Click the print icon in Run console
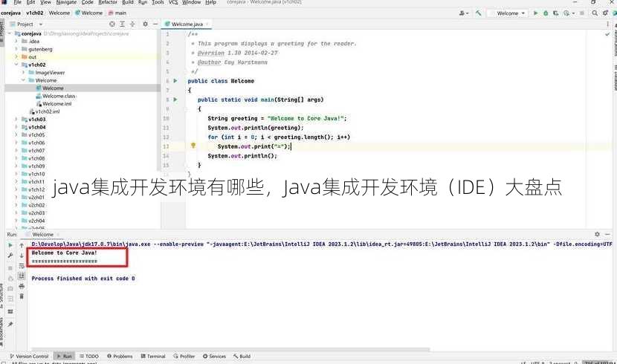 tap(22, 286)
